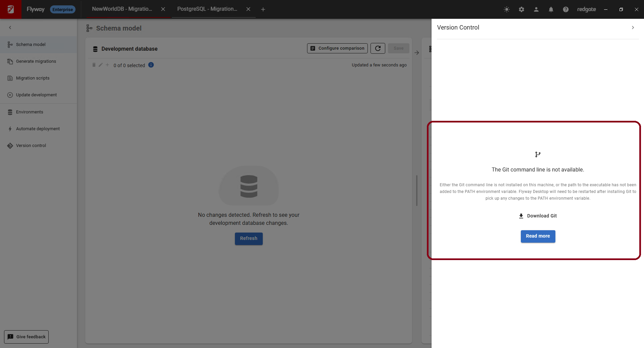644x348 pixels.
Task: Click the Migration scripts sidebar icon
Action: [10, 78]
